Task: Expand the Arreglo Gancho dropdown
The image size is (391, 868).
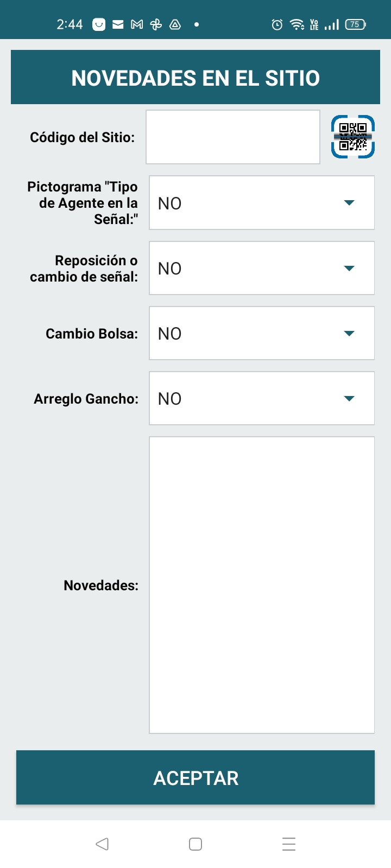Action: click(262, 398)
